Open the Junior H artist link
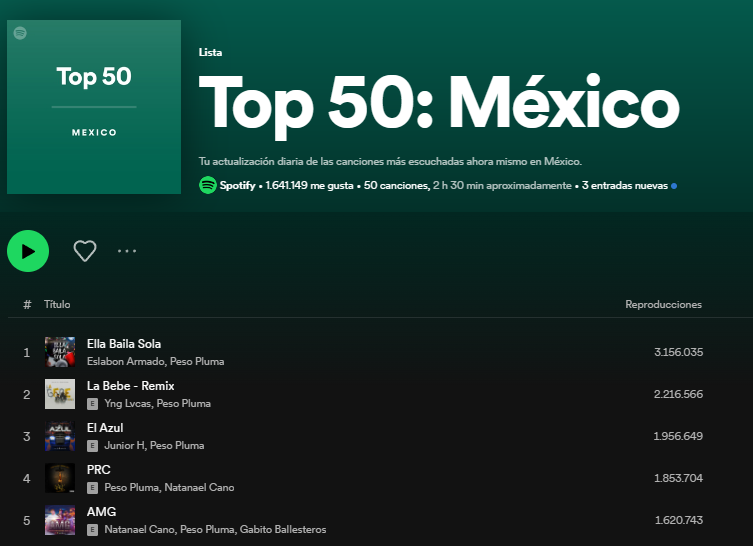This screenshot has height=546, width=753. coord(125,445)
